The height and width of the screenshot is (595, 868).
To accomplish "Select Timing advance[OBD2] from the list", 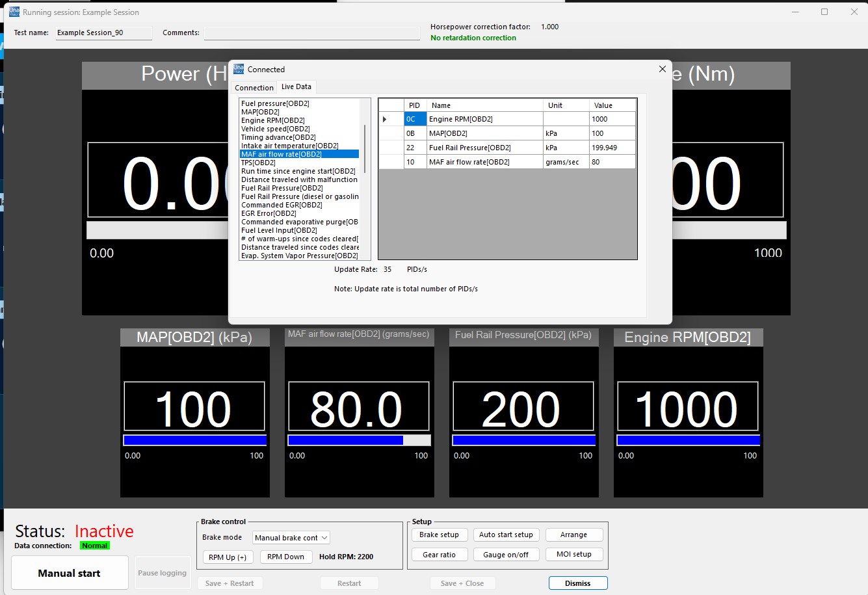I will [278, 137].
